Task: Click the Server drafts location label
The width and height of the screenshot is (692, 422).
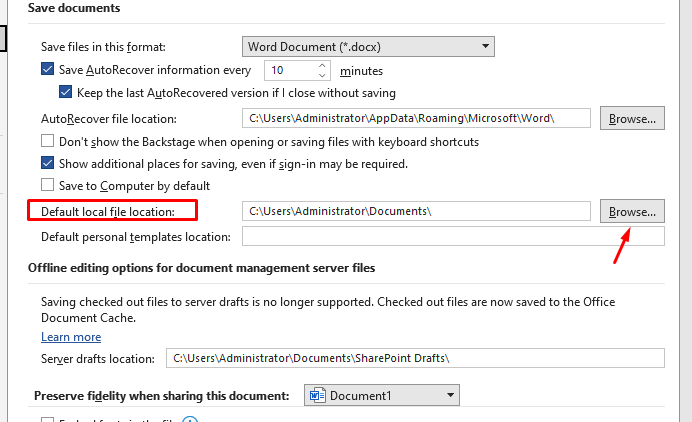Action: click(98, 359)
